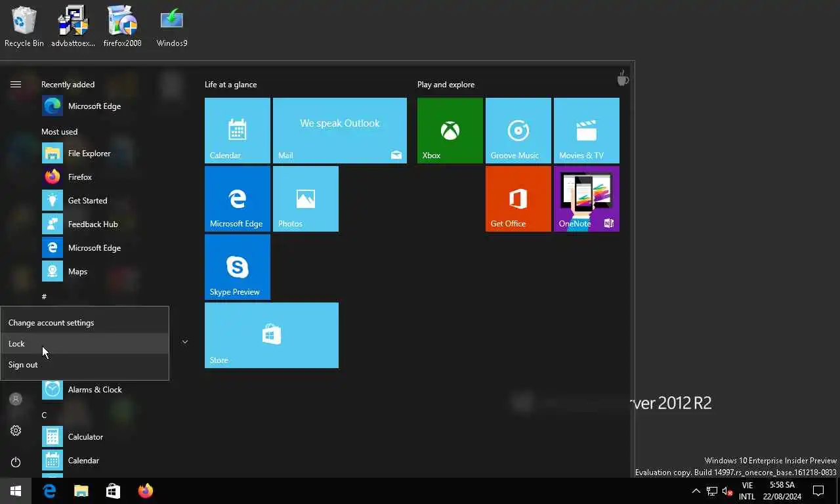Click the user account avatar button
This screenshot has height=504, width=840.
(x=16, y=399)
